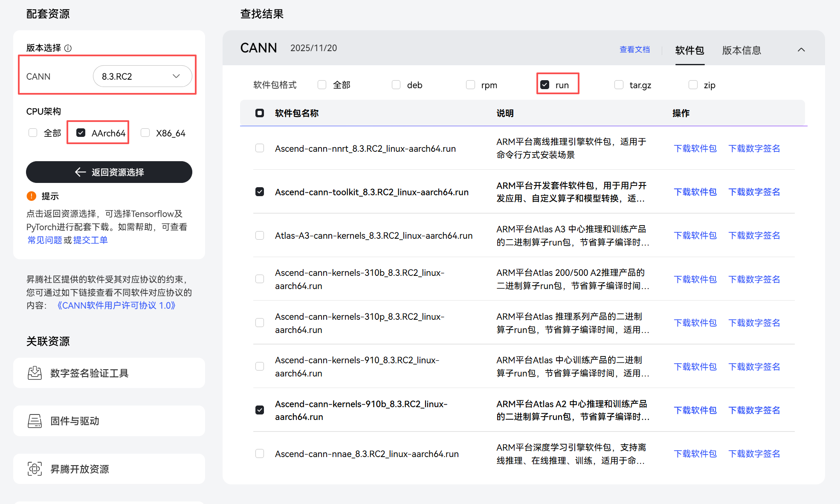The width and height of the screenshot is (840, 504).
Task: Collapse the CANN results panel with the chevron
Action: pyautogui.click(x=801, y=49)
